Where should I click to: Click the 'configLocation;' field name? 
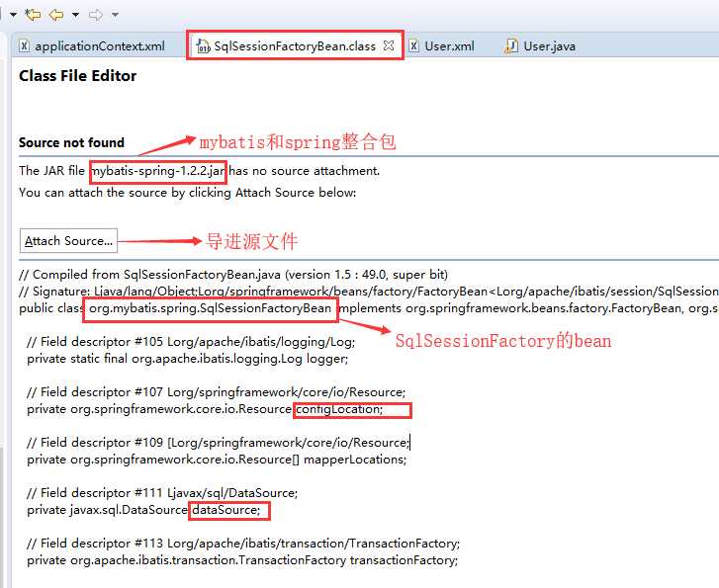[x=339, y=409]
